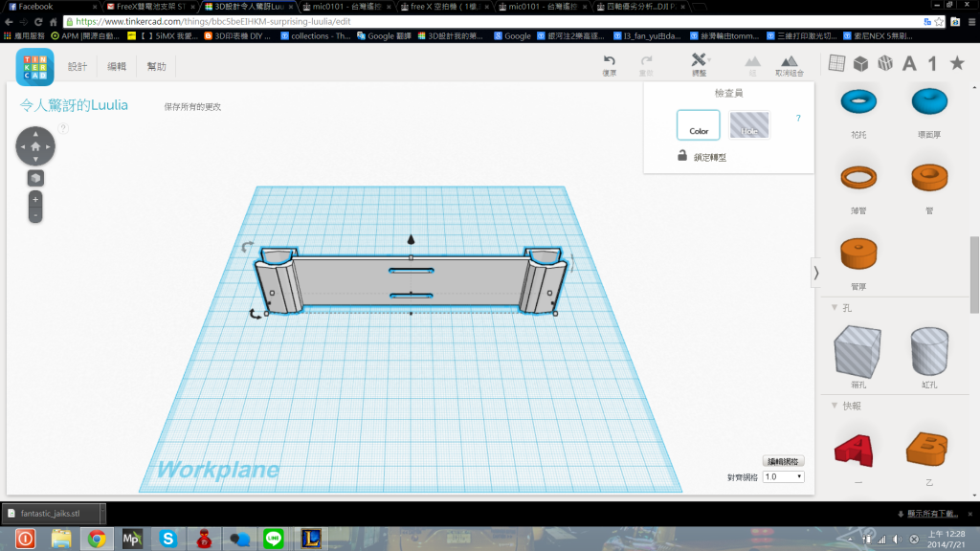980x551 pixels.
Task: Undo the last action (復原)
Action: pyautogui.click(x=610, y=65)
